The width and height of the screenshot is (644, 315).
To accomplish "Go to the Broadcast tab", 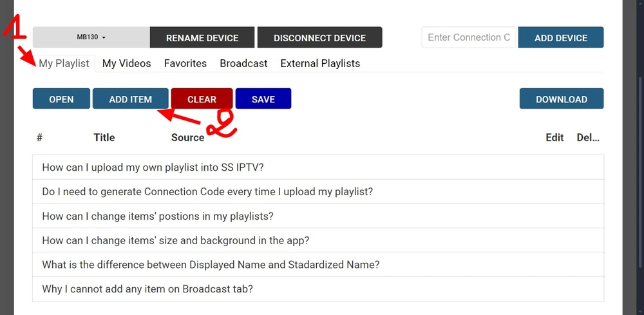I will click(243, 63).
